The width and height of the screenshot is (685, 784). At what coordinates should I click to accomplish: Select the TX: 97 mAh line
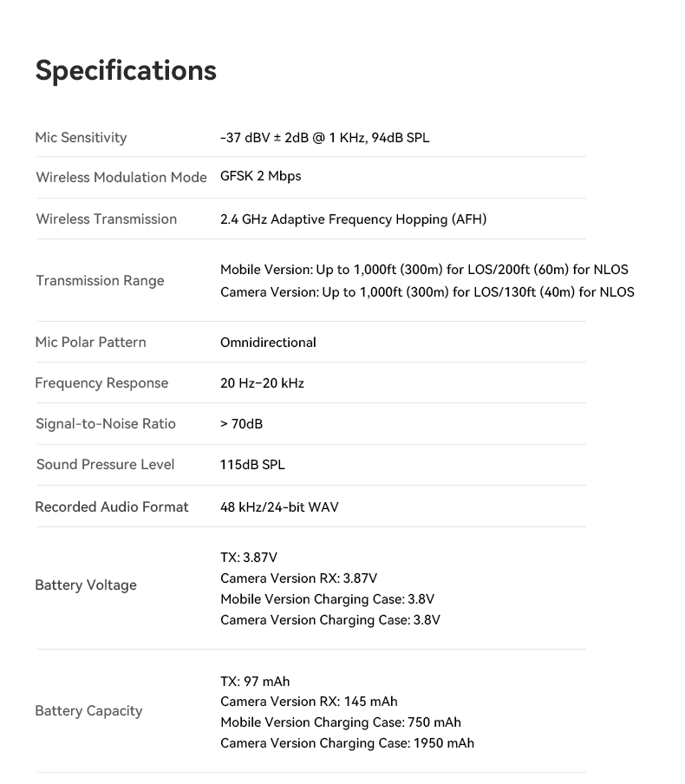pyautogui.click(x=255, y=682)
